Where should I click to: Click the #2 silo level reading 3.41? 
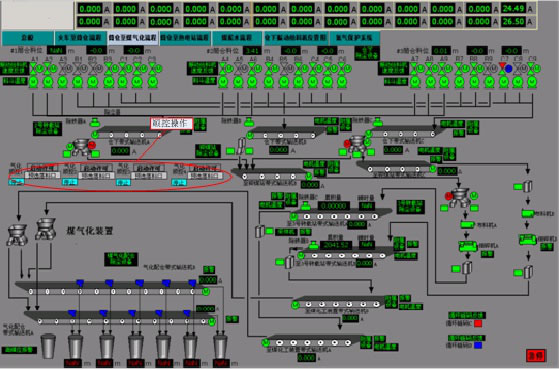pyautogui.click(x=252, y=51)
